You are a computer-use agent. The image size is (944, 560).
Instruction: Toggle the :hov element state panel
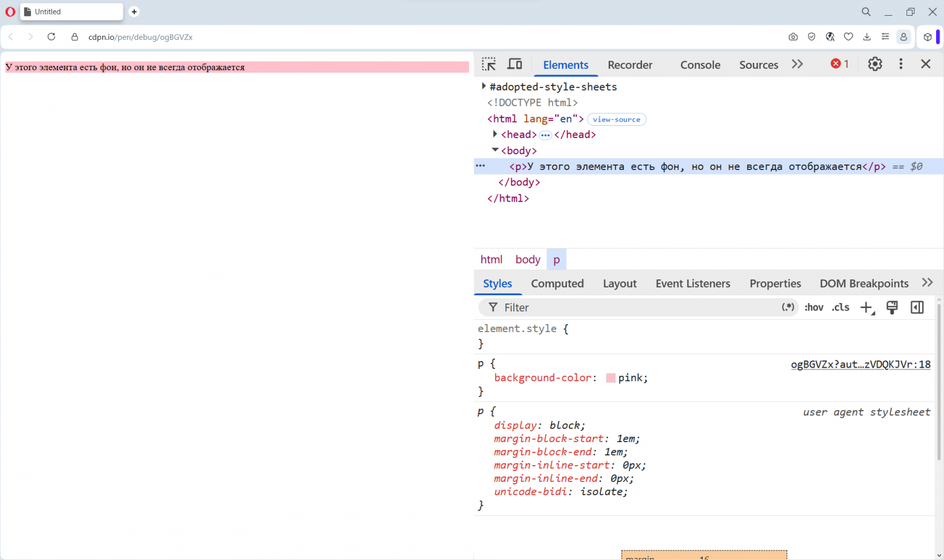click(x=814, y=307)
